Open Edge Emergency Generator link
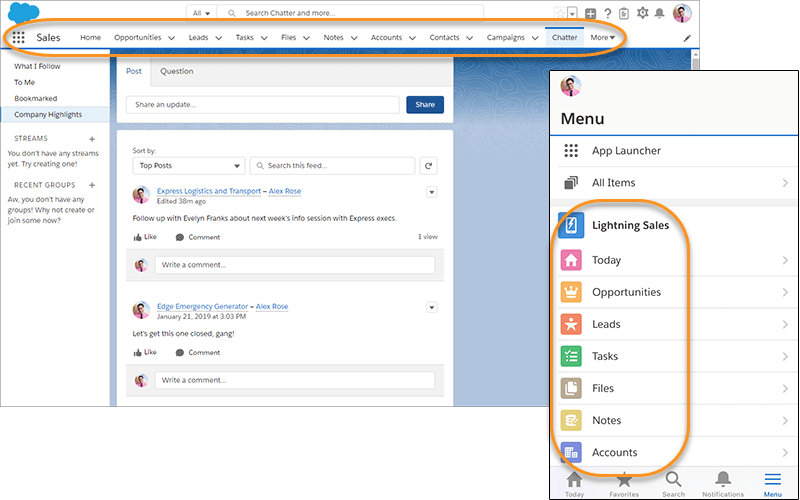Viewport: 800px width, 500px height. click(202, 306)
